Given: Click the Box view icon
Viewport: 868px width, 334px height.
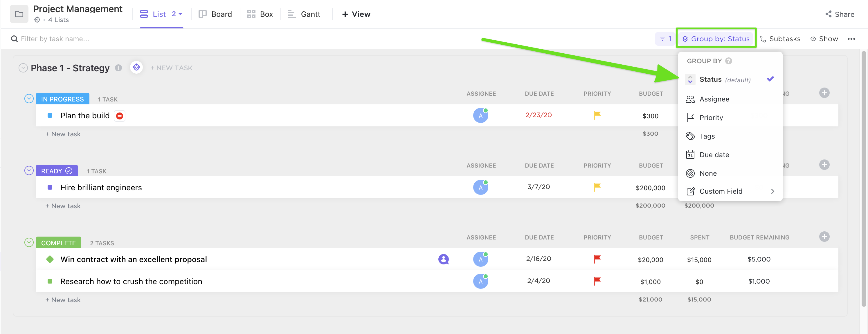Looking at the screenshot, I should pos(251,14).
